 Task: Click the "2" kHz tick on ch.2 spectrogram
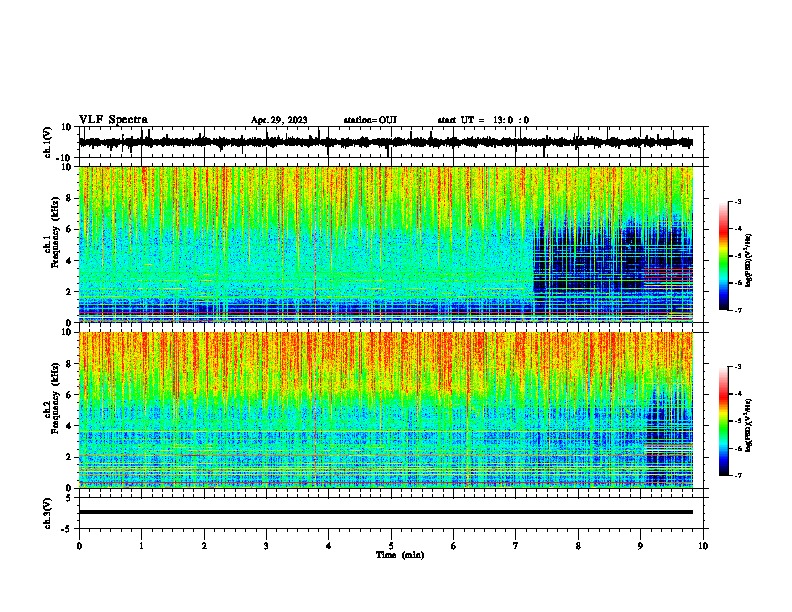[x=70, y=457]
